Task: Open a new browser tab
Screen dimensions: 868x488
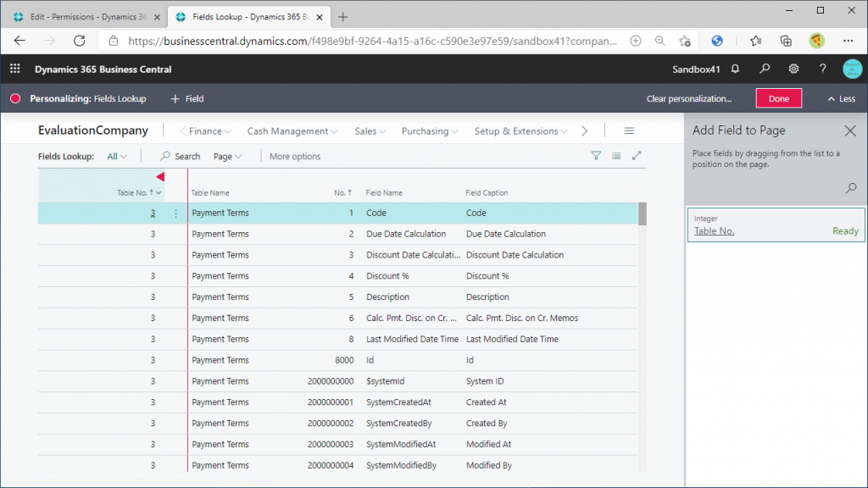Action: click(342, 17)
